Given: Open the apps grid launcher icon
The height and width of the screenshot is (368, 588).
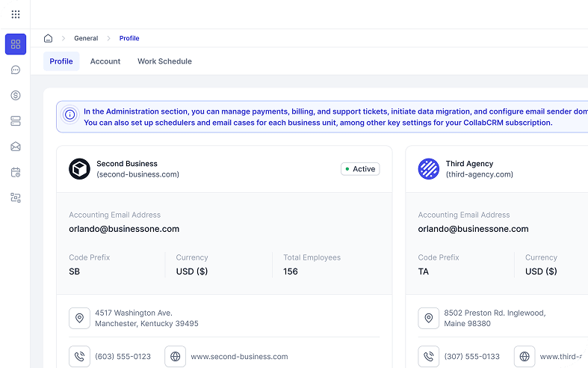Looking at the screenshot, I should pos(16,14).
